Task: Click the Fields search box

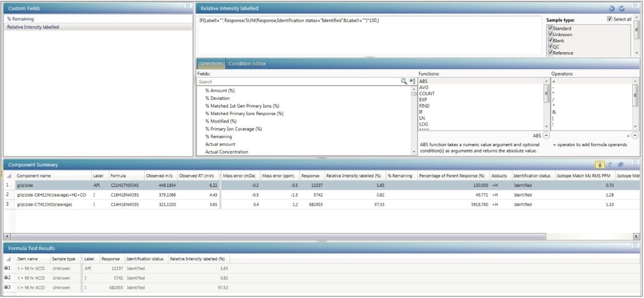Action: (298, 81)
